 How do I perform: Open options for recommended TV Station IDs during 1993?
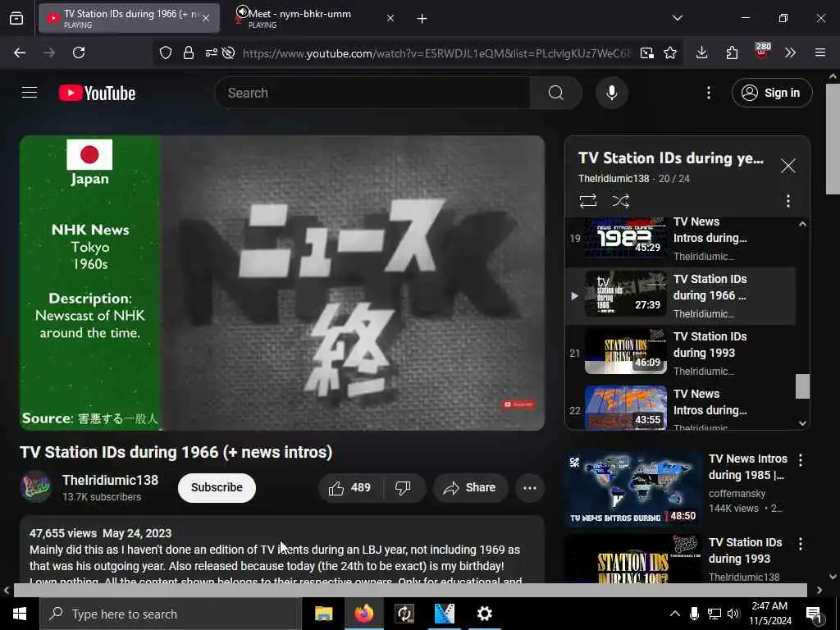[x=801, y=544]
